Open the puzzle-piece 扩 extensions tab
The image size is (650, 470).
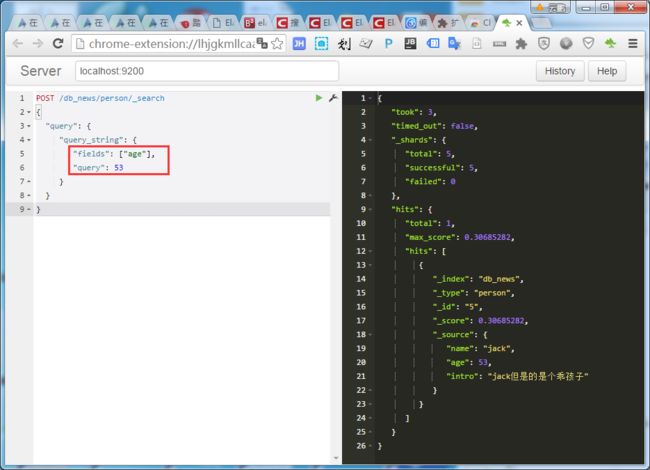tap(449, 23)
